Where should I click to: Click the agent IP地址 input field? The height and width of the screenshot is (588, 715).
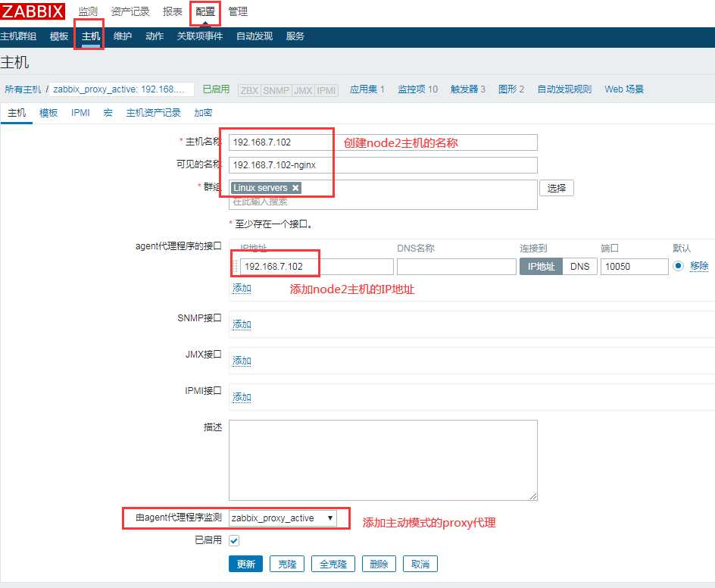point(317,267)
